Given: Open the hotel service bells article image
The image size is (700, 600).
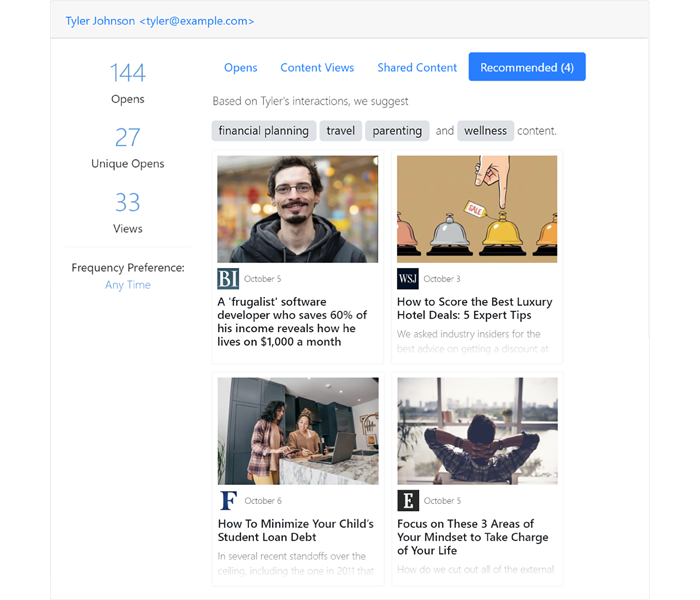Looking at the screenshot, I should click(x=477, y=209).
